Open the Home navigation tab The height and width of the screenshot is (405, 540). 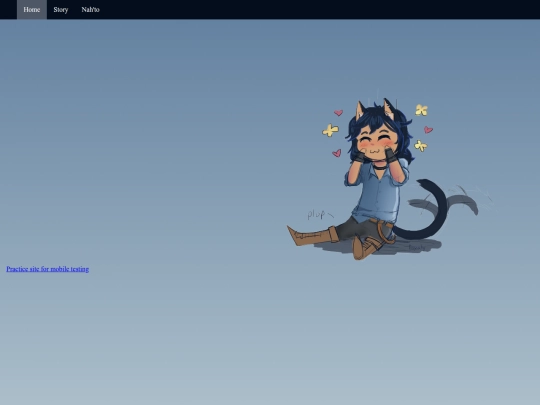point(32,10)
